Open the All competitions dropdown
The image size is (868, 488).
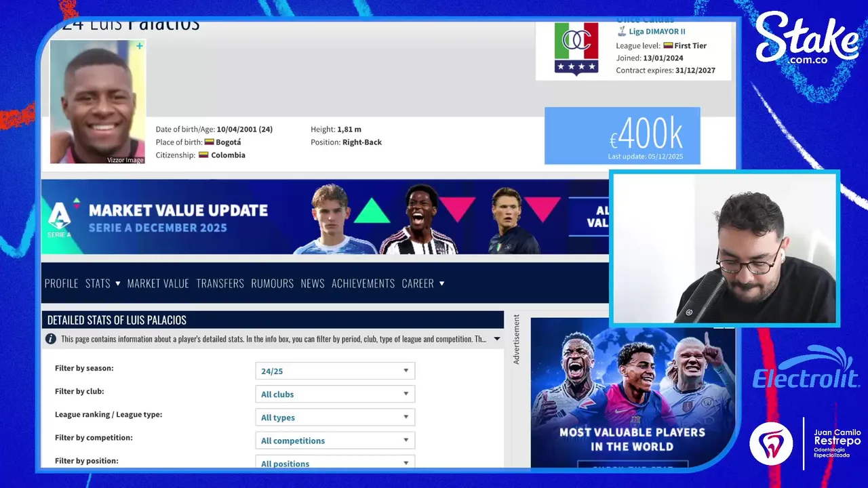[x=335, y=440]
